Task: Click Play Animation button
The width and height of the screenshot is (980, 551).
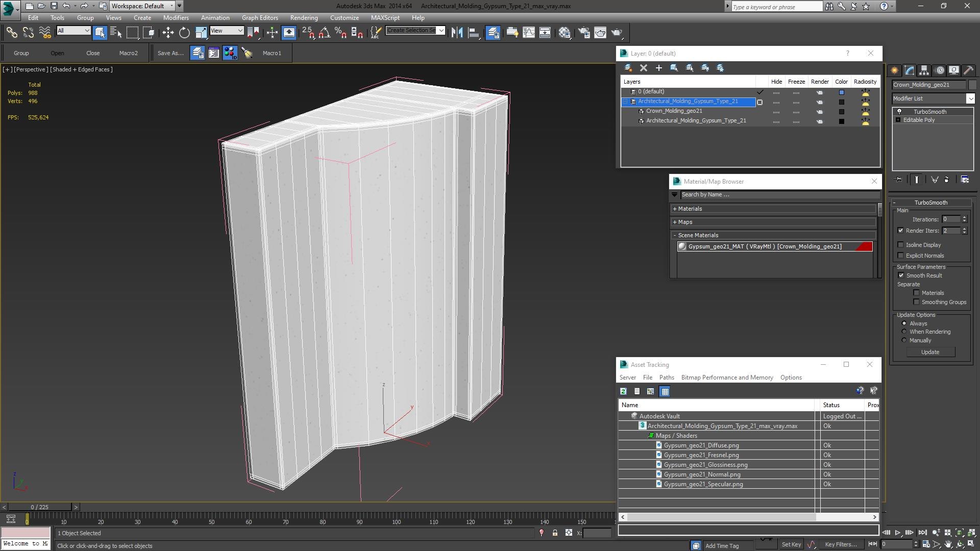Action: coord(897,533)
